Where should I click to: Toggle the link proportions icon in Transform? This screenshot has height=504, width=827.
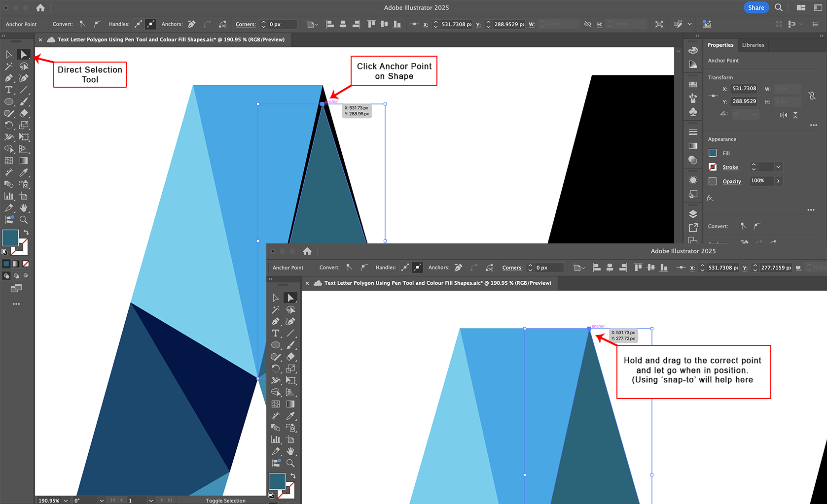813,96
